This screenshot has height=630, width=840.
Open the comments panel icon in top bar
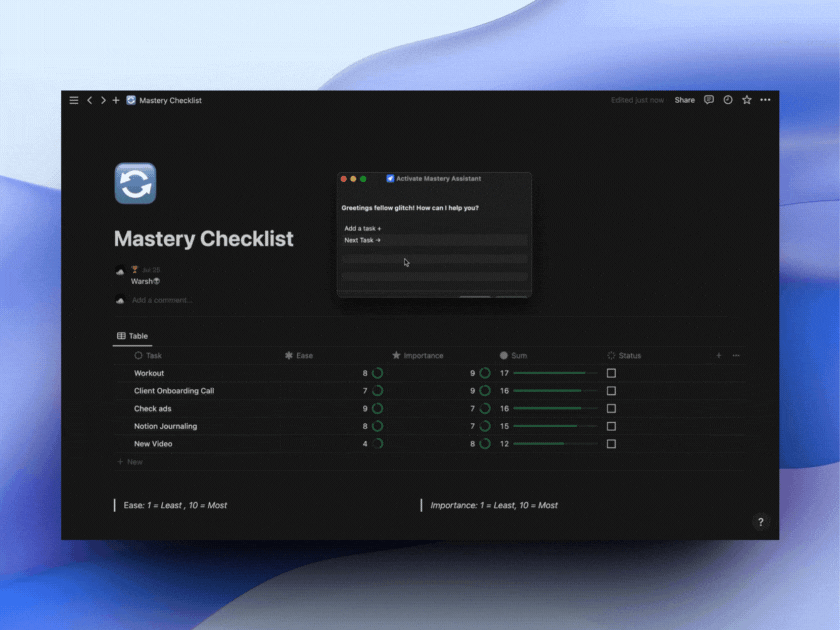(708, 100)
